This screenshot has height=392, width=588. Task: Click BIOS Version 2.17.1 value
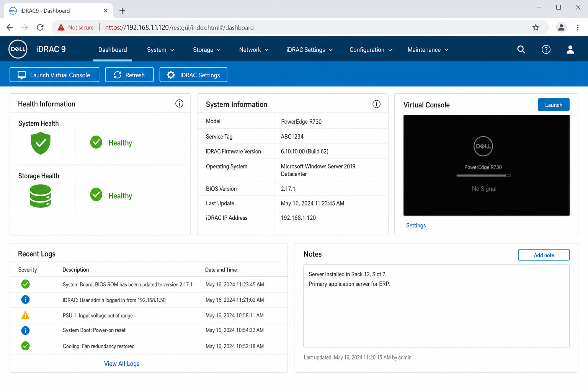click(288, 189)
